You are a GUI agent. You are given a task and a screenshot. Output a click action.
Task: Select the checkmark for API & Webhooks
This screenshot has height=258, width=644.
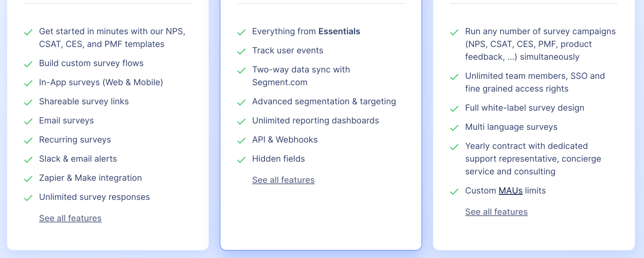tap(241, 140)
